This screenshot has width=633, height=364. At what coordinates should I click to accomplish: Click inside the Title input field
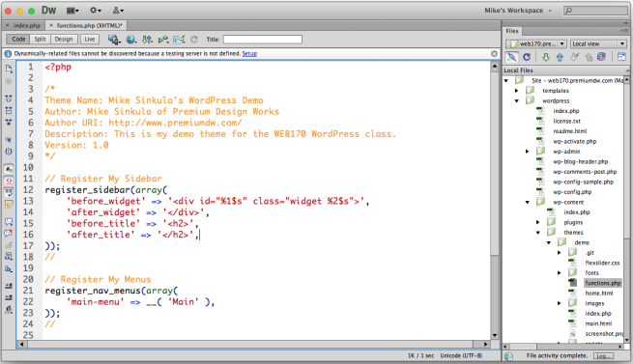click(263, 40)
